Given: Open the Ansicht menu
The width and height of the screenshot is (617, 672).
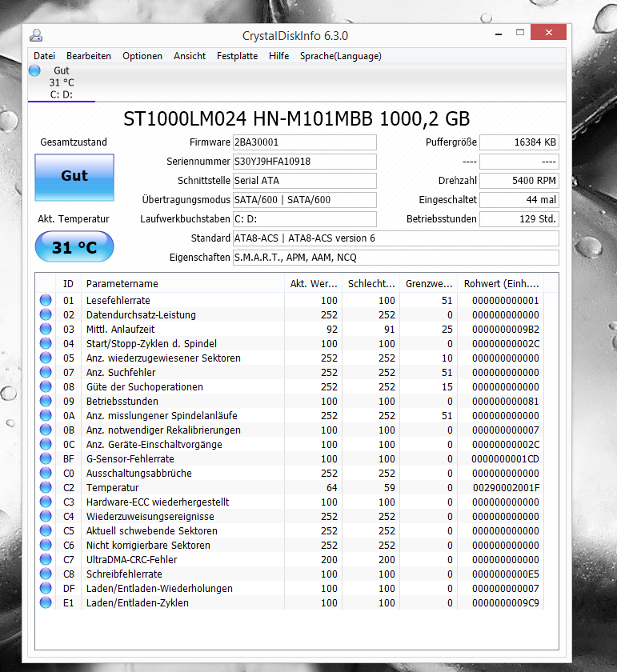Looking at the screenshot, I should (x=190, y=56).
